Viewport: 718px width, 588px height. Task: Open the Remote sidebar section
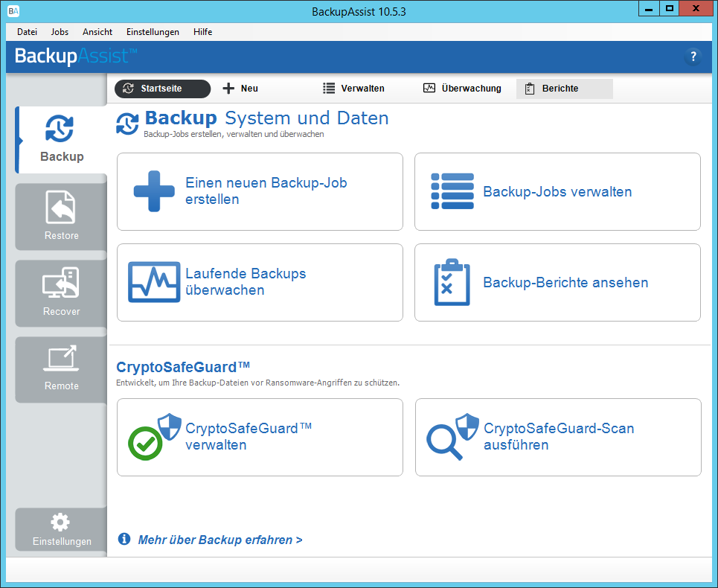click(x=61, y=359)
